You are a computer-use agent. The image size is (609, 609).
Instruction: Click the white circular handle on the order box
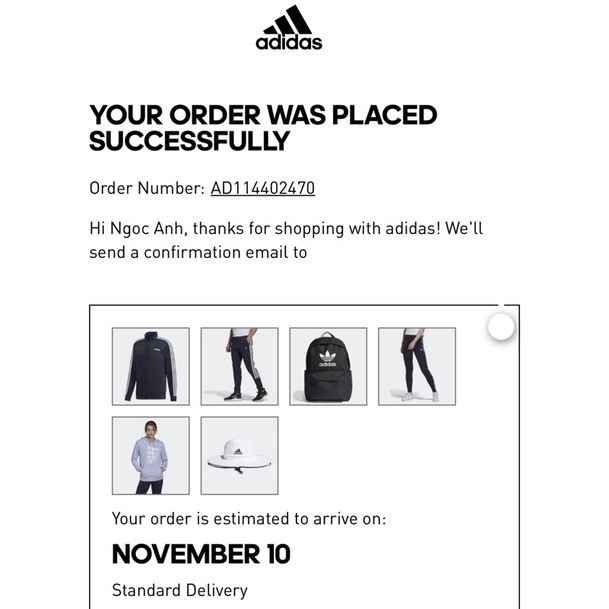[501, 326]
